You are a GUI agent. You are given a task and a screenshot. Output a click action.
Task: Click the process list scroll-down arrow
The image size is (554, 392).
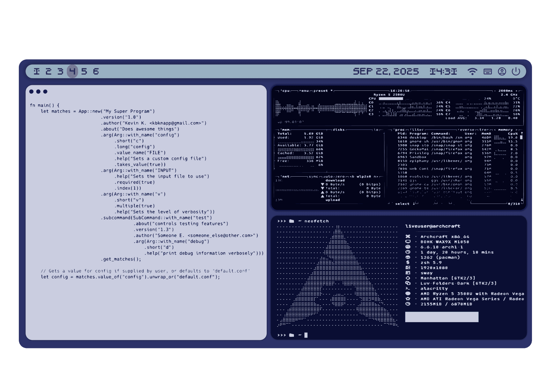tap(522, 200)
